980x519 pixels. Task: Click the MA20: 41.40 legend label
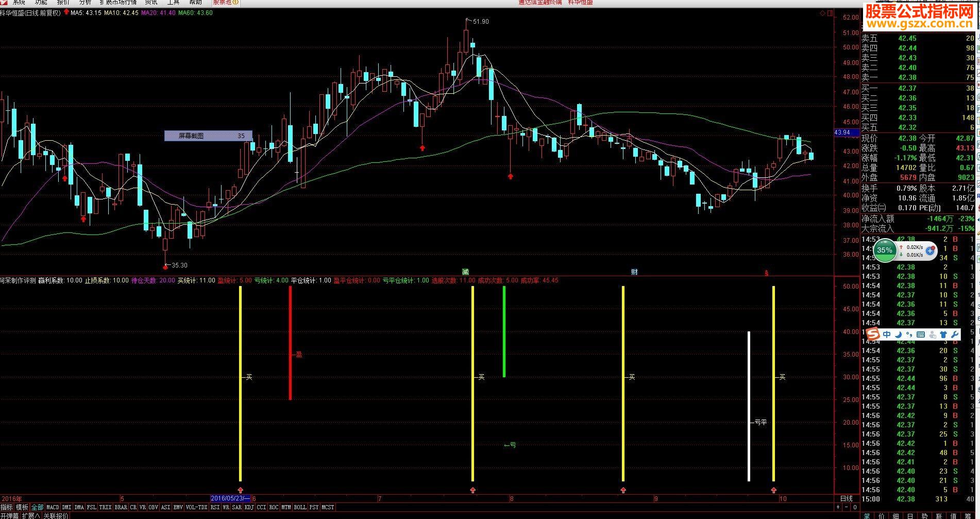[x=158, y=12]
